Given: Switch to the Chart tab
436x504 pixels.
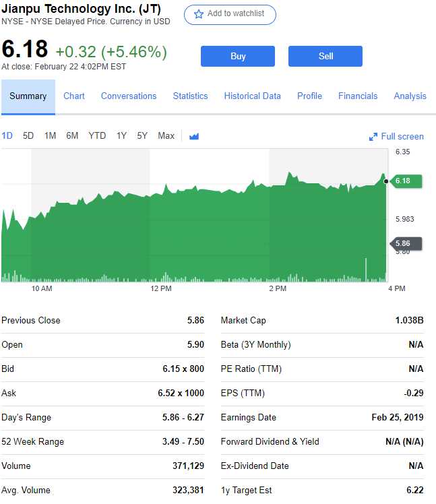Looking at the screenshot, I should pyautogui.click(x=74, y=96).
